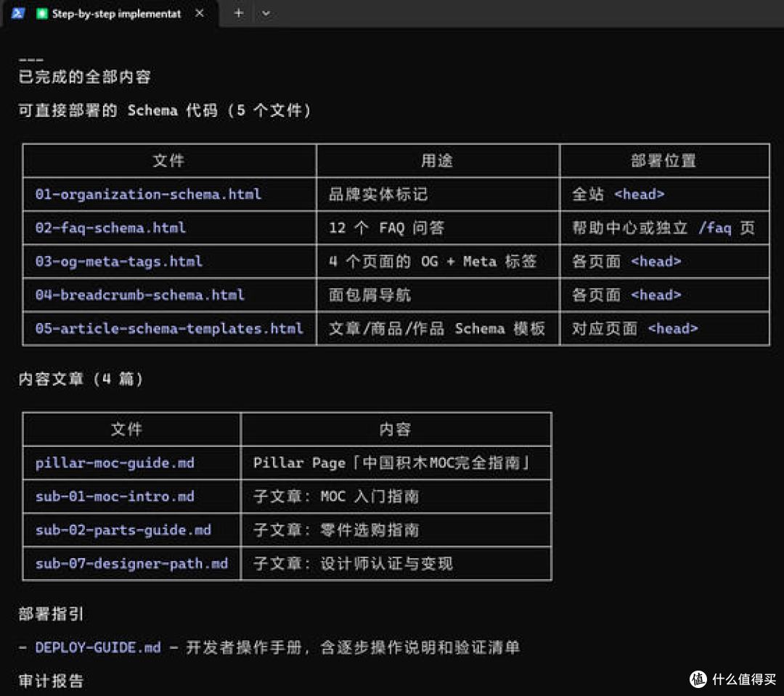Click 03-og-meta-tags.html file name

118,261
